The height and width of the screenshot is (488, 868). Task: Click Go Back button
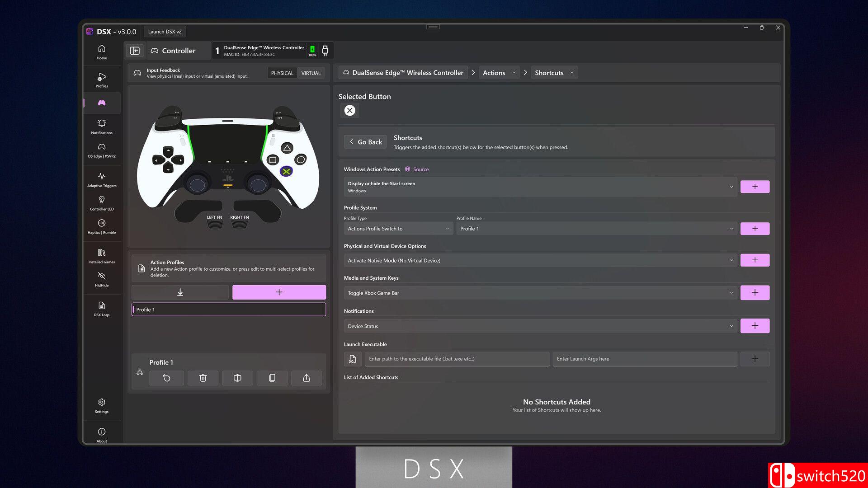coord(365,142)
